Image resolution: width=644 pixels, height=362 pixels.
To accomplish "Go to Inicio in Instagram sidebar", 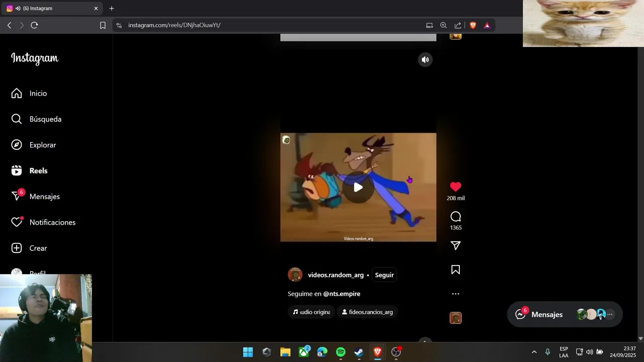I will pos(29,94).
